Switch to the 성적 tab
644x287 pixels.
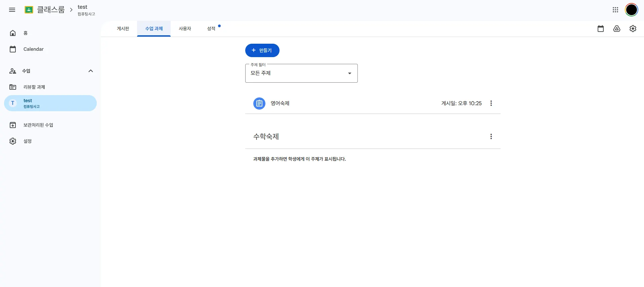click(211, 29)
